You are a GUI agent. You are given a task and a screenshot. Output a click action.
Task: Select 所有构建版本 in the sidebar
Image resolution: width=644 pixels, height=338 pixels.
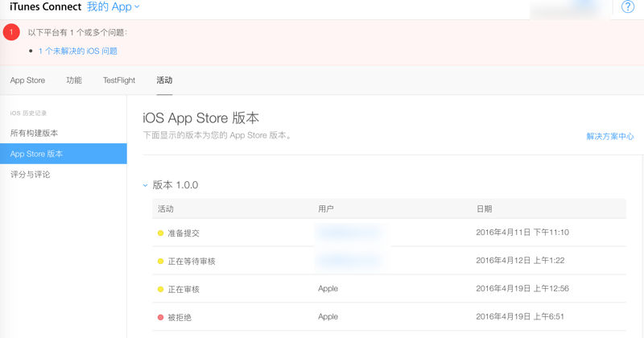tap(34, 133)
